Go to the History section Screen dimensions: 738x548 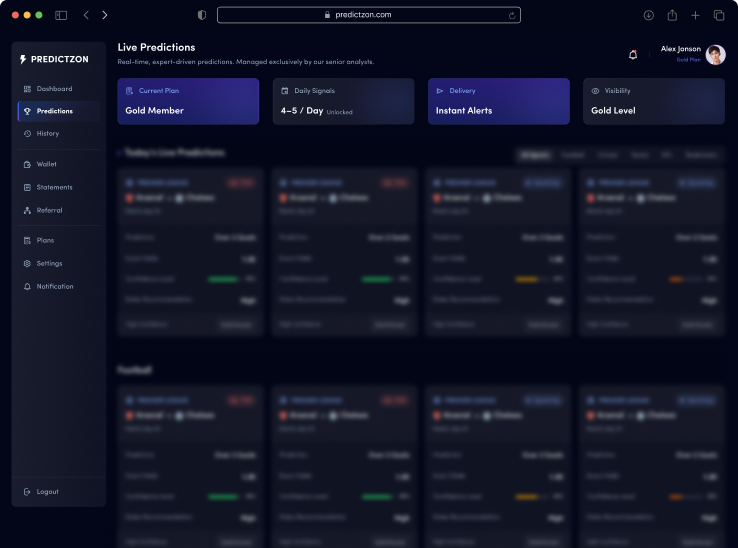click(x=47, y=133)
